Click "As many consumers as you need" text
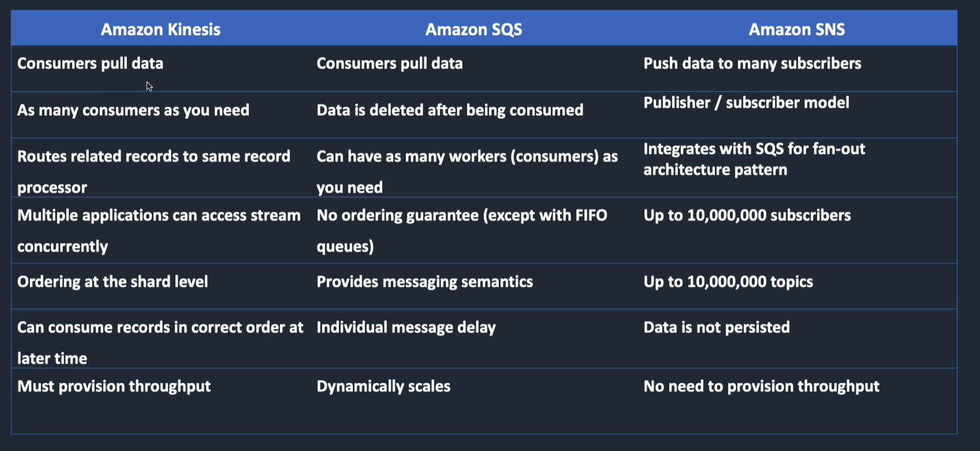 133,110
